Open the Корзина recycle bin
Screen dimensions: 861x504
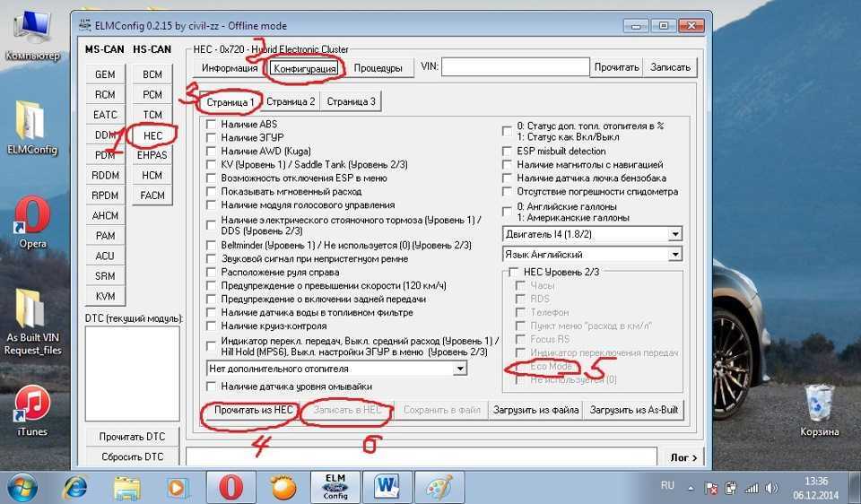coord(819,411)
